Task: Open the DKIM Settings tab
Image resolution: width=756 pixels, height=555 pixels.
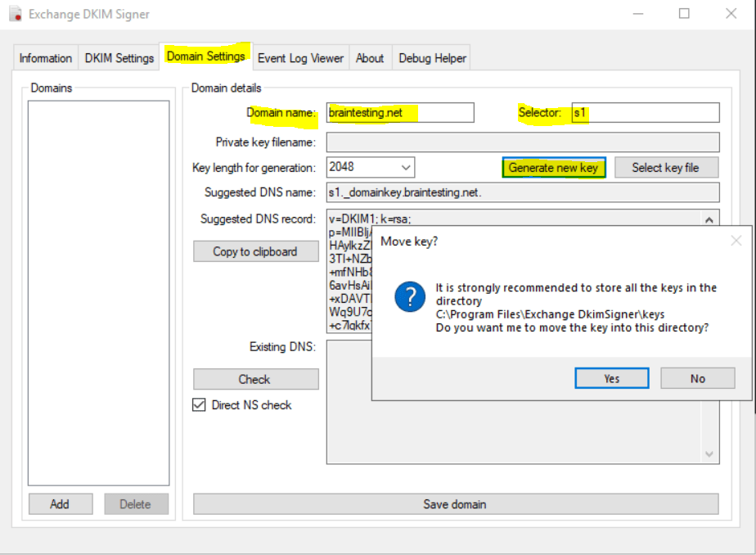Action: pyautogui.click(x=119, y=58)
